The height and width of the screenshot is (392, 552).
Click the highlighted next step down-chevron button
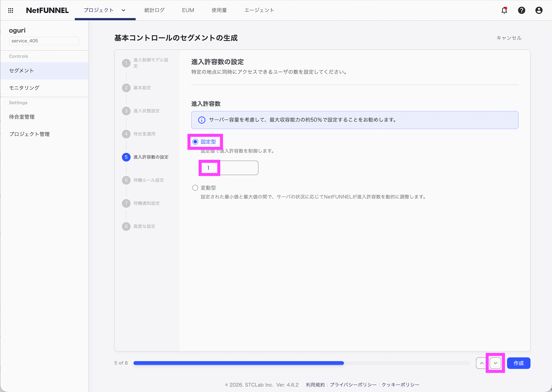tap(495, 363)
